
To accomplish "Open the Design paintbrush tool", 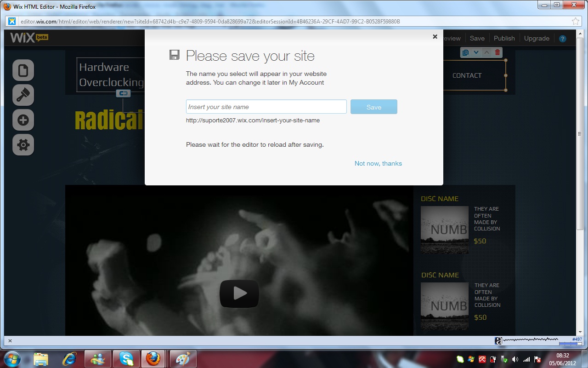I will (x=23, y=95).
